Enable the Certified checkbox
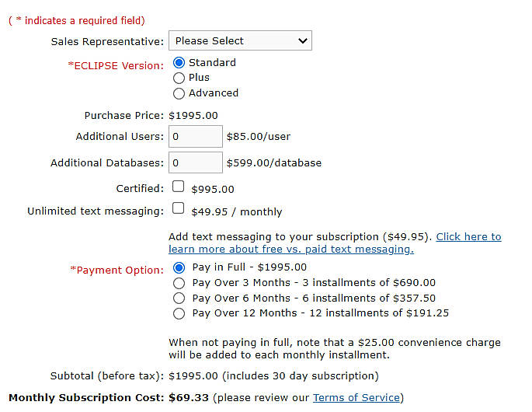Viewport: 532px width, 412px height. pyautogui.click(x=178, y=187)
